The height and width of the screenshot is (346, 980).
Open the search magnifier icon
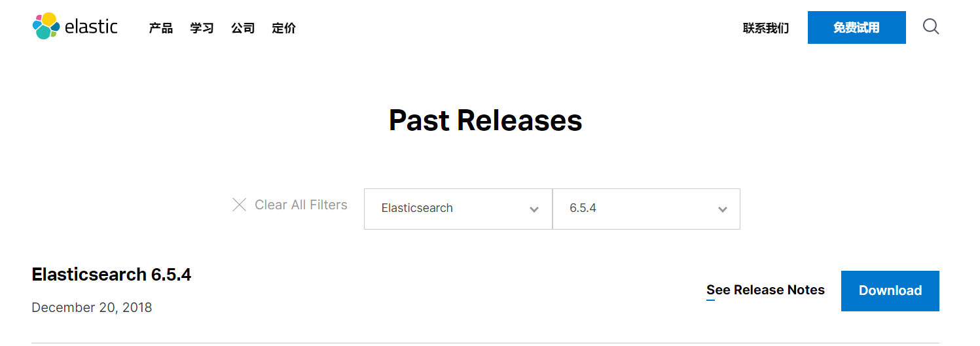[x=931, y=27]
